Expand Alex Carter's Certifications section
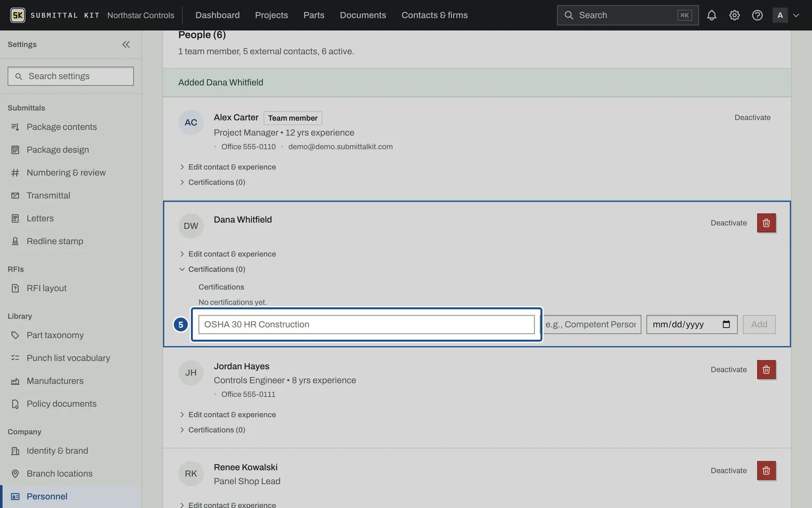This screenshot has height=508, width=812. [x=212, y=182]
